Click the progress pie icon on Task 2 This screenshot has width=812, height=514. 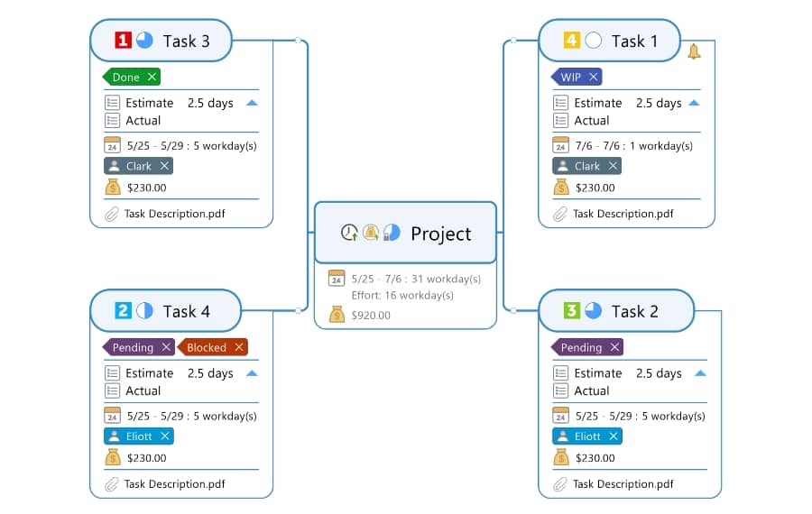(593, 311)
